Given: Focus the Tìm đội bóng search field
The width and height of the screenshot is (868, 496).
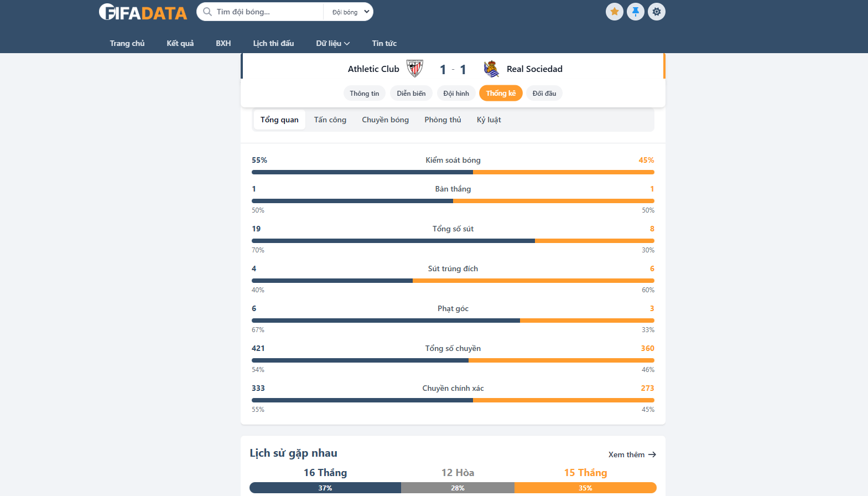Looking at the screenshot, I should click(266, 12).
